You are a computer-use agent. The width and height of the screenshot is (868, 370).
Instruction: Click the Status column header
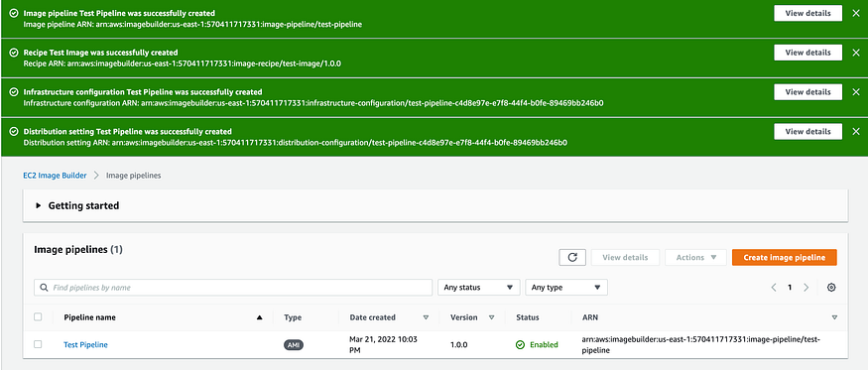pyautogui.click(x=528, y=317)
